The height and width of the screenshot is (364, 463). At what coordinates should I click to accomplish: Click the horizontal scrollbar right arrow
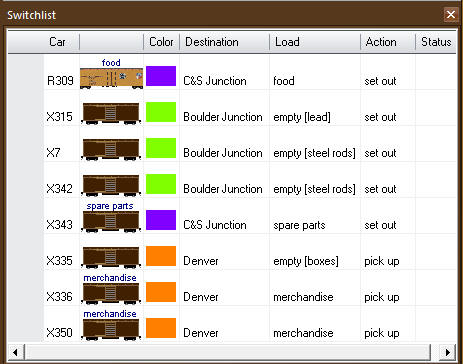tap(448, 352)
